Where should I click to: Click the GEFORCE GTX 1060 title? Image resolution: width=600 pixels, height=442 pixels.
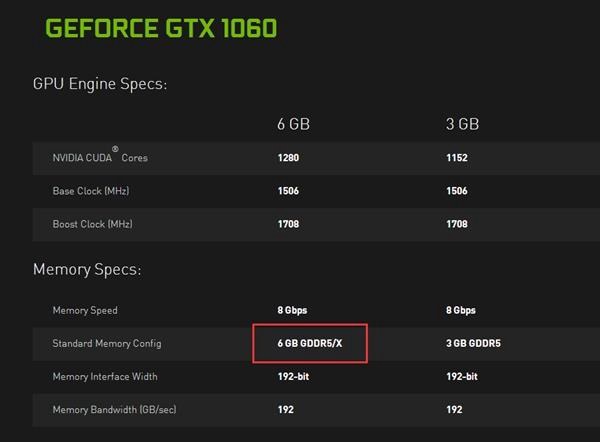point(161,26)
